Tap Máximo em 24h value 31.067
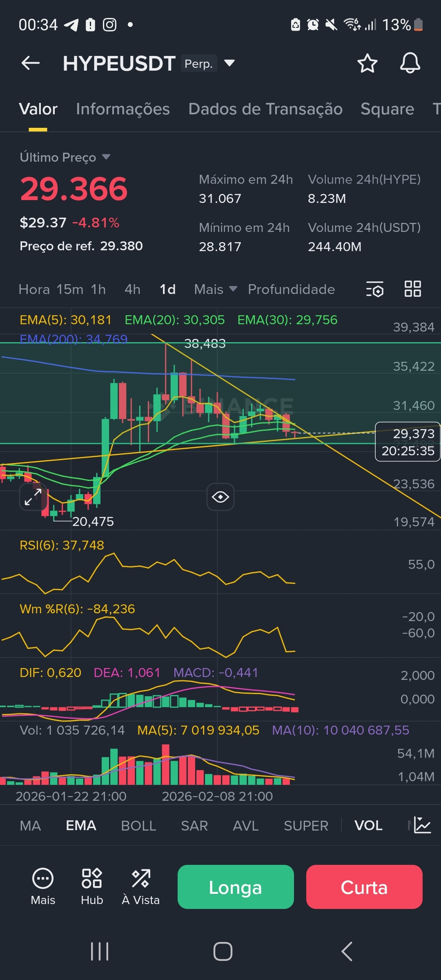The height and width of the screenshot is (980, 441). (x=220, y=199)
